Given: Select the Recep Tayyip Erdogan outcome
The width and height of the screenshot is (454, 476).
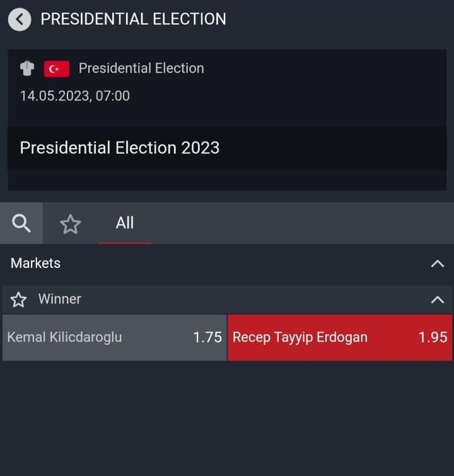Looking at the screenshot, I should (339, 337).
